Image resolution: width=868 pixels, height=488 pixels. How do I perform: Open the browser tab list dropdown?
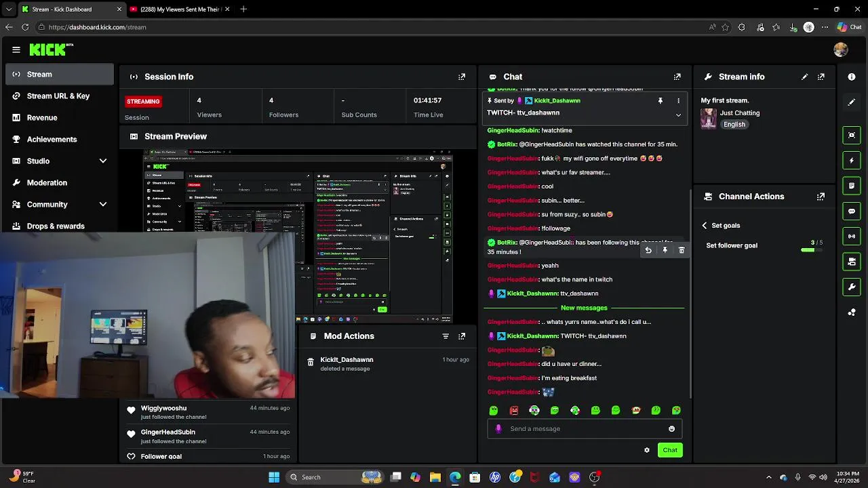[x=9, y=9]
